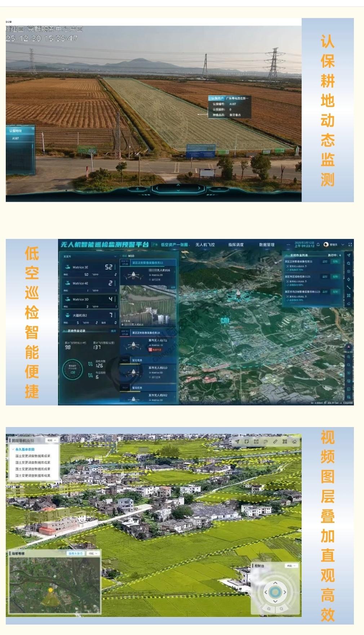Select the diamond marker tool on drone map sidebar
Image resolution: width=364 pixels, height=635 pixels.
point(349,279)
